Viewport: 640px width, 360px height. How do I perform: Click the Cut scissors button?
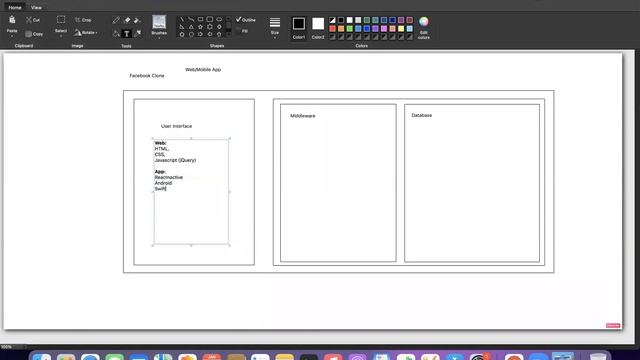(x=33, y=20)
